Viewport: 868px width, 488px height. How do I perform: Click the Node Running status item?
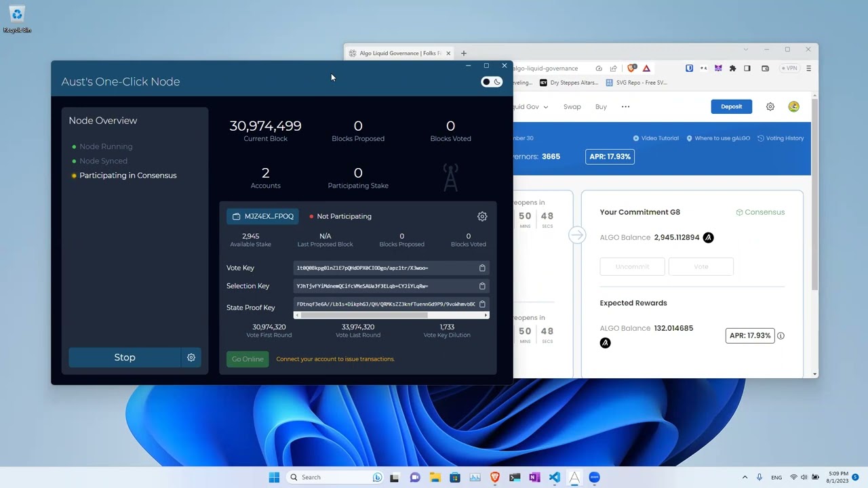[102, 146]
